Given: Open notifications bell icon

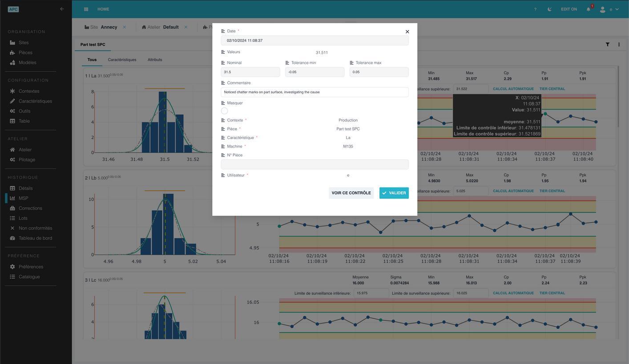Looking at the screenshot, I should 589,9.
